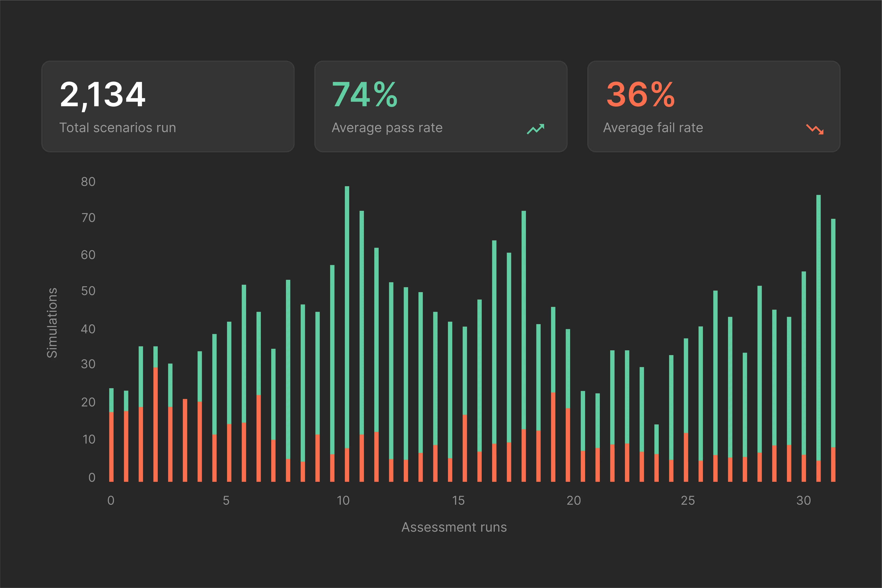Click the Simulations y-axis title
This screenshot has width=882, height=588.
tap(52, 323)
